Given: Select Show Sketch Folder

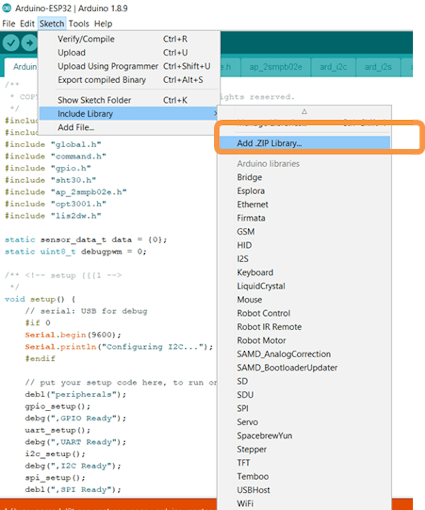Looking at the screenshot, I should point(129,100).
